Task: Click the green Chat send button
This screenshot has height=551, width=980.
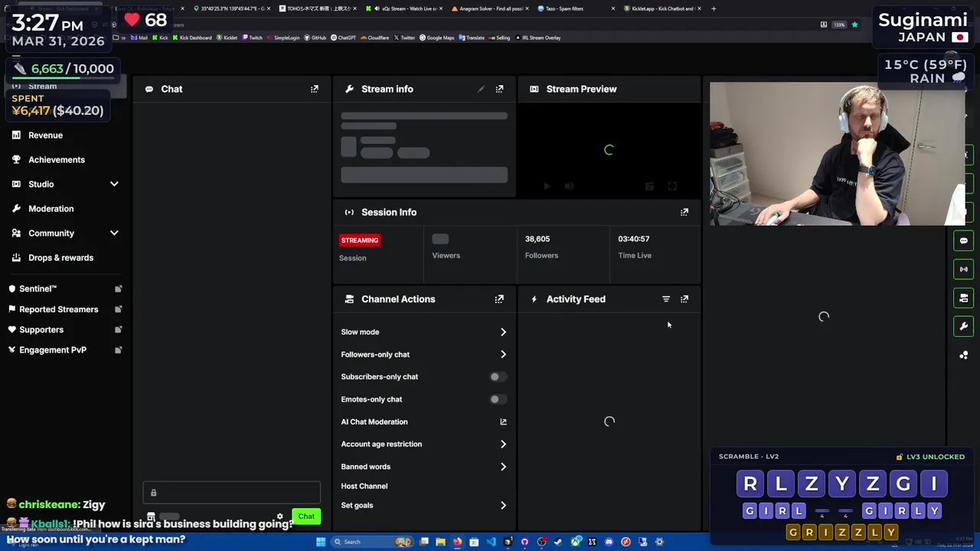Action: (306, 517)
